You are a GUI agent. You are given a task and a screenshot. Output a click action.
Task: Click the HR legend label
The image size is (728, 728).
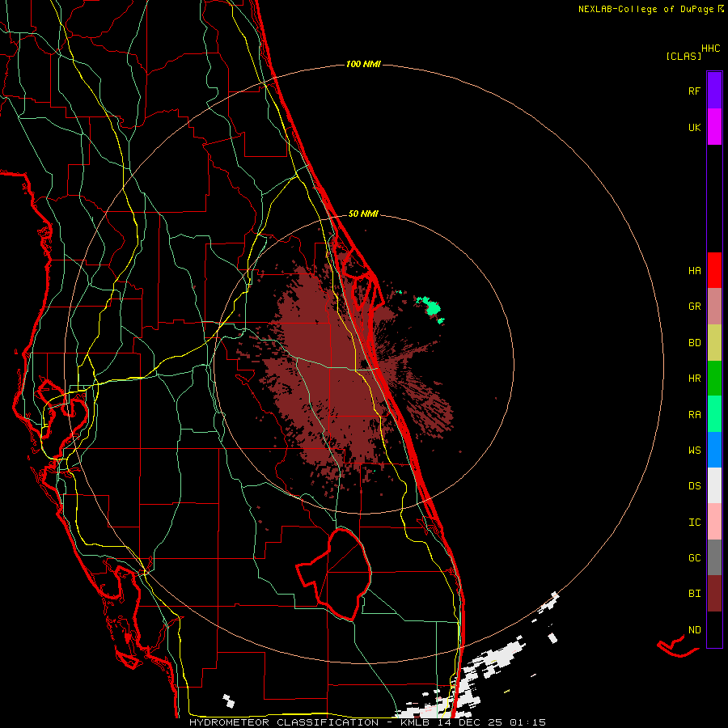[694, 379]
